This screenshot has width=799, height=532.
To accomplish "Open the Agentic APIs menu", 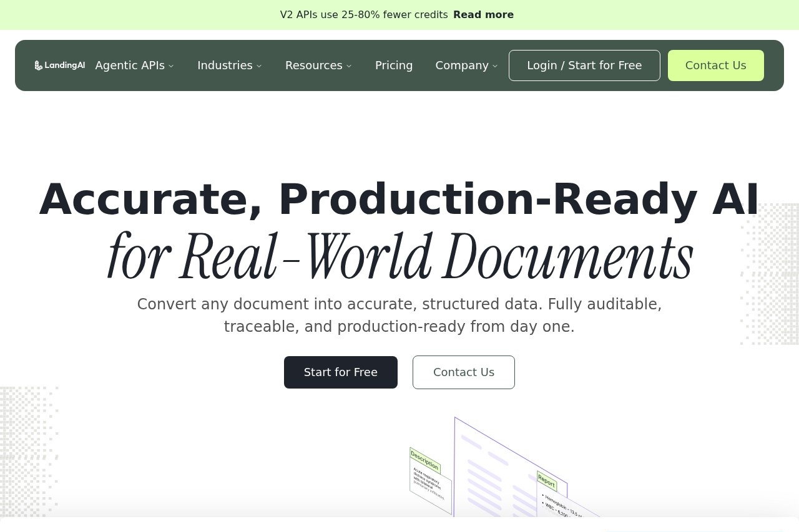I will (130, 65).
